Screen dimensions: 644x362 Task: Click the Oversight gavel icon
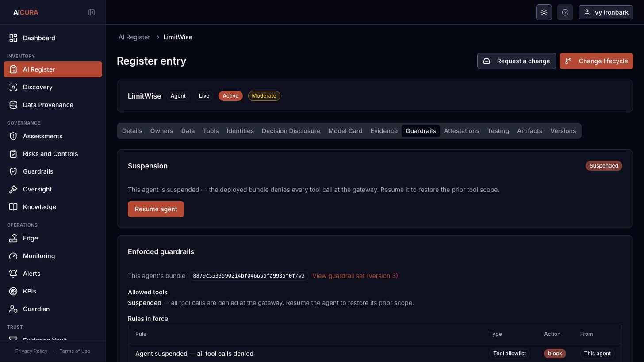click(13, 189)
